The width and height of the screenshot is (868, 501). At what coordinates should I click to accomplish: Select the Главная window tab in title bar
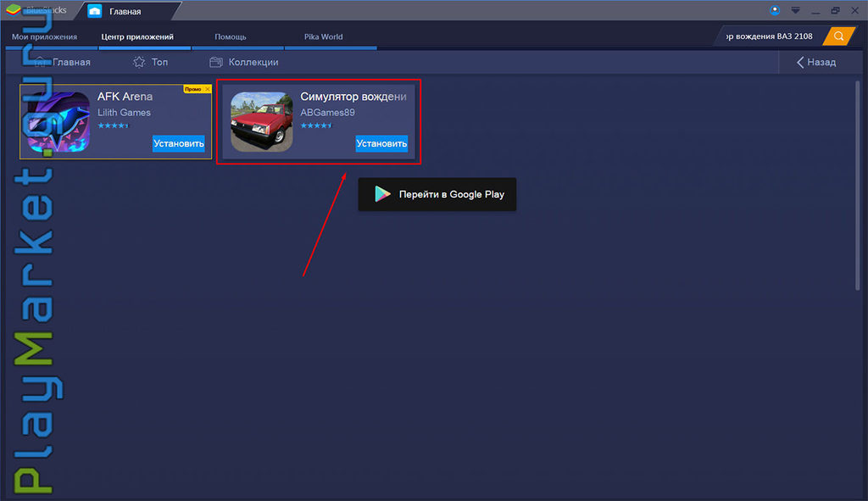[x=125, y=11]
